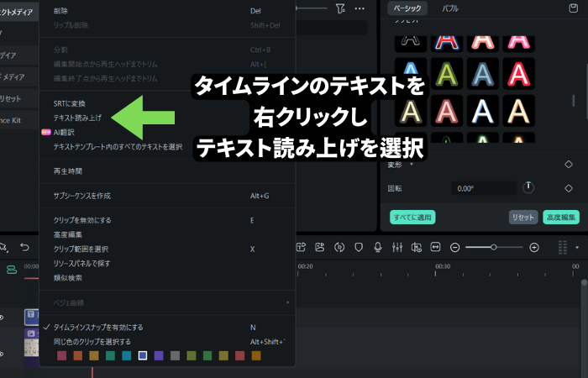The image size is (588, 378).
Task: Choose 同じ色のクリップを選択する menu entry
Action: [x=167, y=342]
